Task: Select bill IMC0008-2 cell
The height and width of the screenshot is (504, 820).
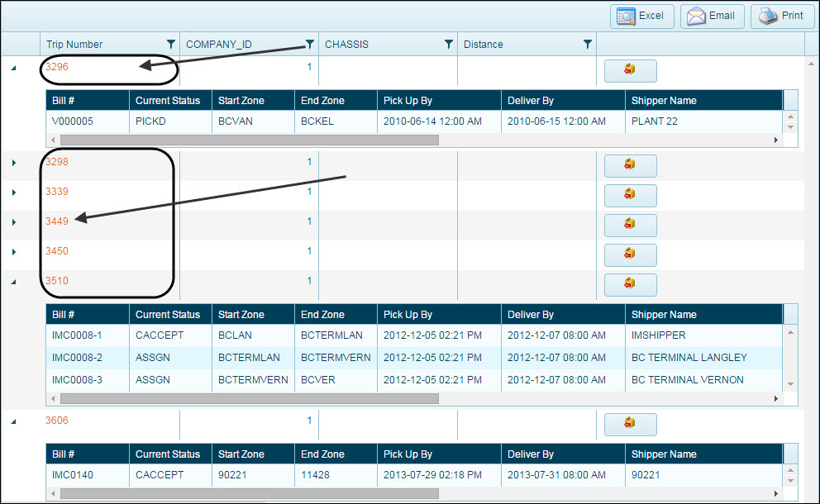Action: click(88, 358)
